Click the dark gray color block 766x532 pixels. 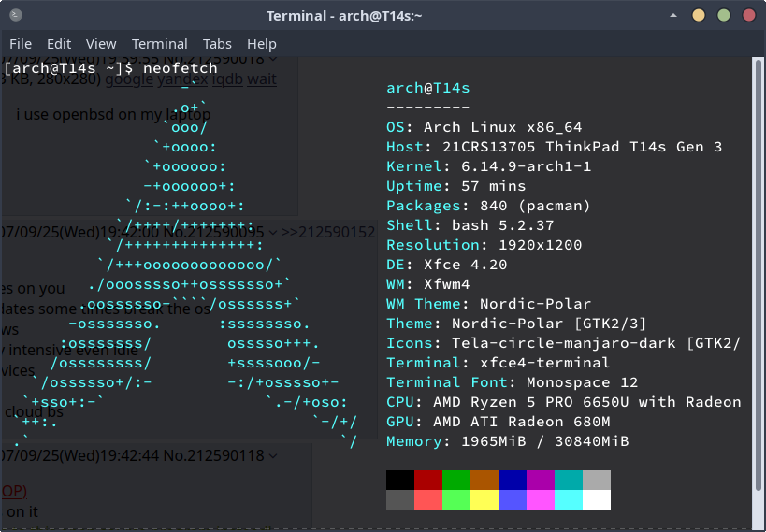[400, 499]
